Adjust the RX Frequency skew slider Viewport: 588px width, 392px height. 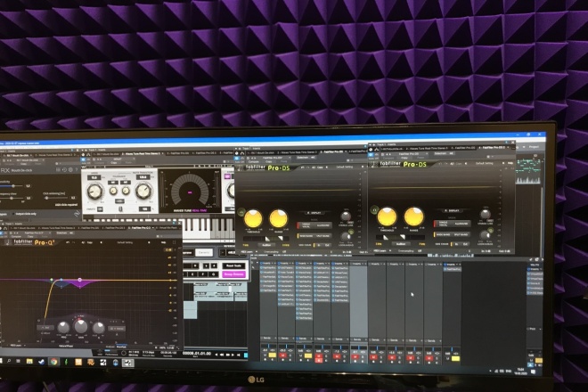(x=13, y=198)
